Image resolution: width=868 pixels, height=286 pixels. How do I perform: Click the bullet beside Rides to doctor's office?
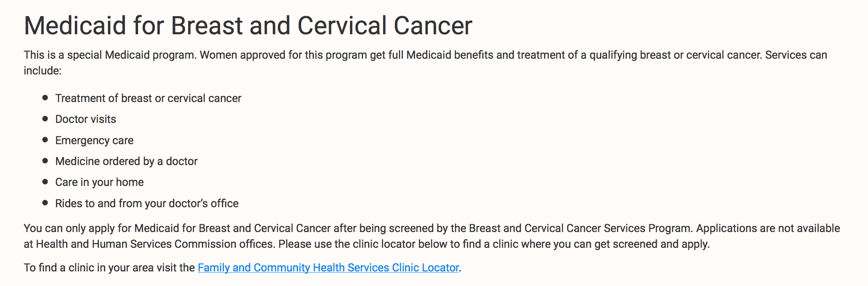pyautogui.click(x=45, y=202)
